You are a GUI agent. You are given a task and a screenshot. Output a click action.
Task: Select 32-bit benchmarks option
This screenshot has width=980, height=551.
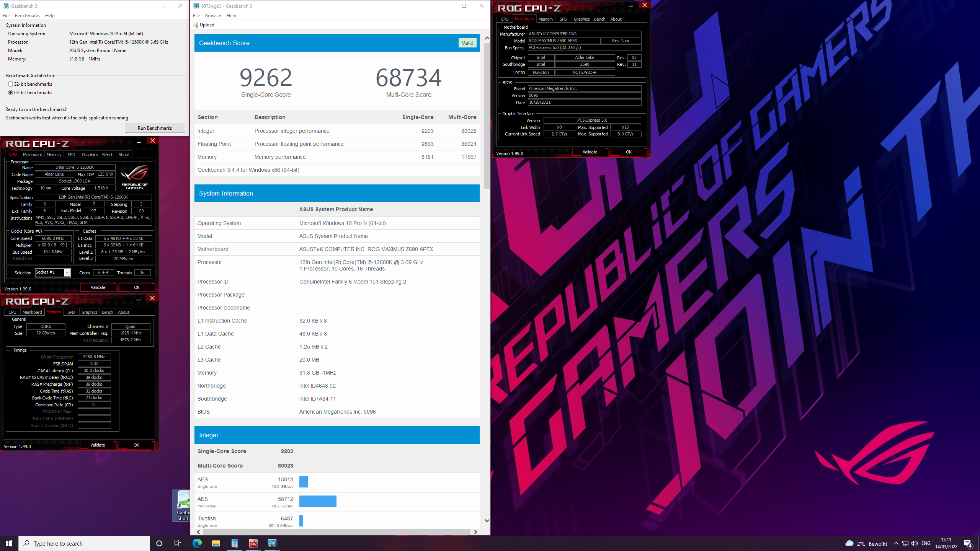pos(30,84)
